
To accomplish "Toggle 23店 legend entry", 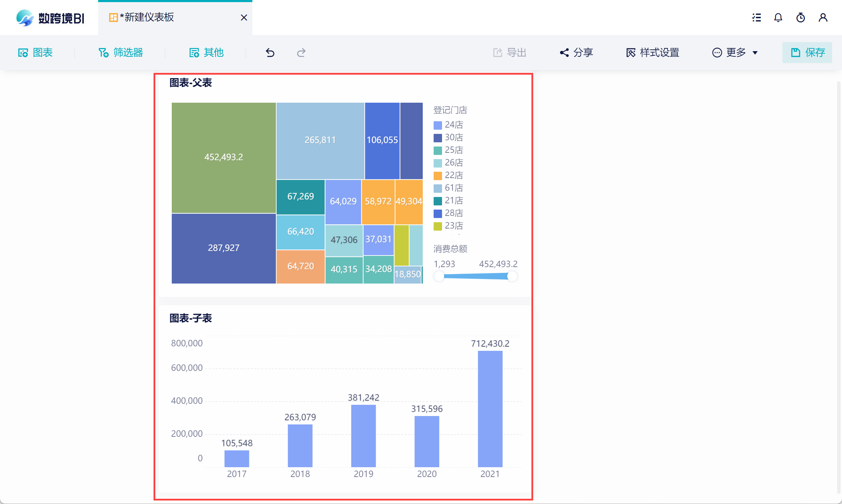I will tap(449, 226).
